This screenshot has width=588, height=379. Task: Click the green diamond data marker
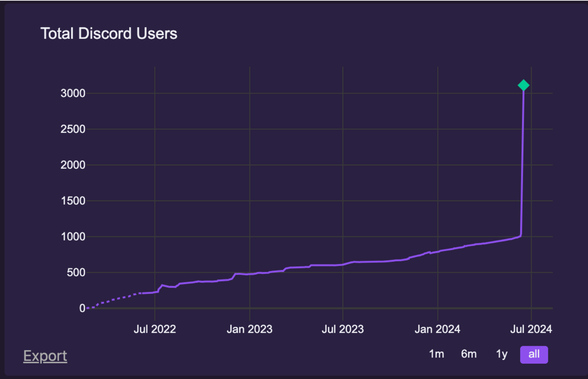tap(523, 85)
